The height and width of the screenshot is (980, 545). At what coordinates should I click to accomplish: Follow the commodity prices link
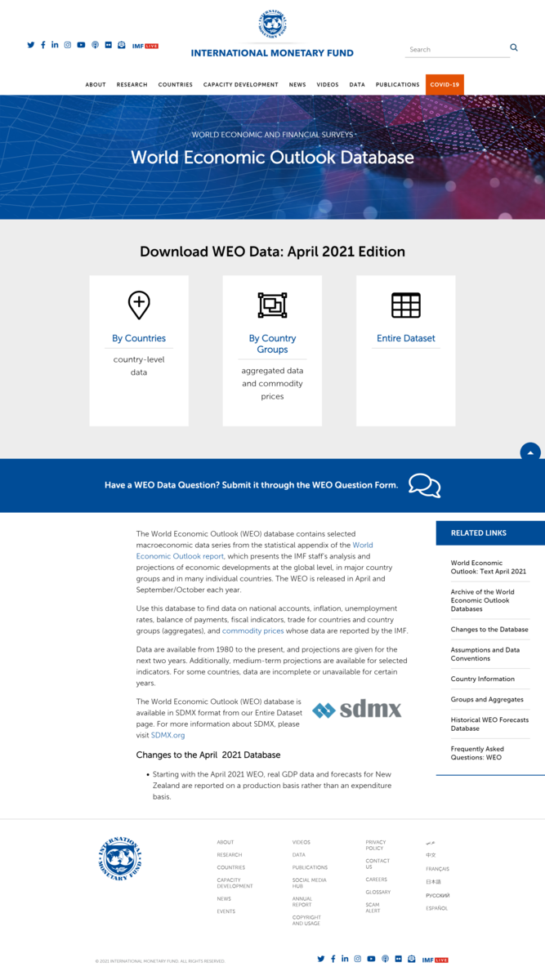click(x=253, y=631)
